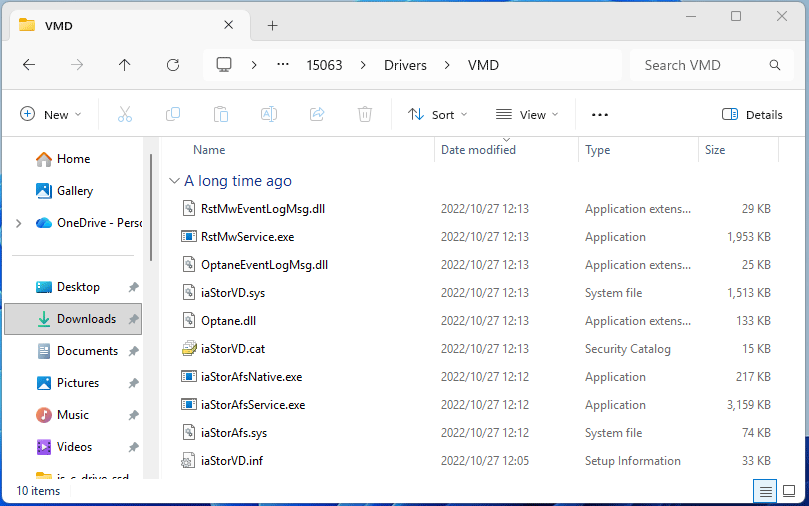Screen dimensions: 809x506
Task: Switch to the details list view icon
Action: click(765, 491)
